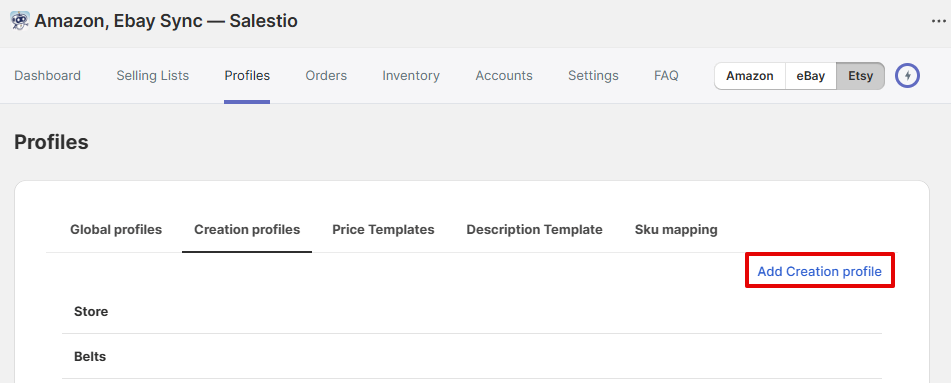951x383 pixels.
Task: Switch marketplace to eBay
Action: tap(811, 76)
